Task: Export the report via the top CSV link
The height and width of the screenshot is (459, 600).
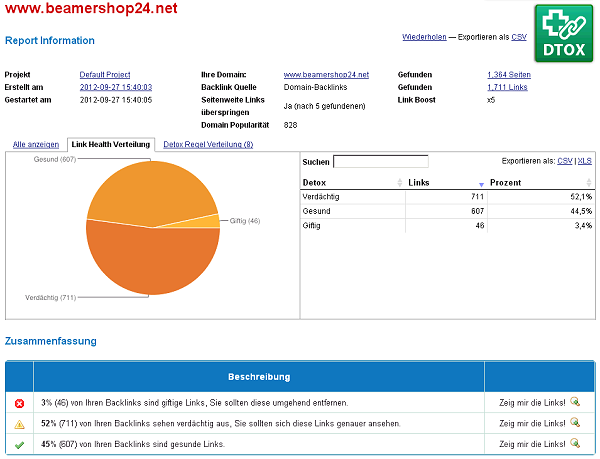Action: (x=519, y=37)
